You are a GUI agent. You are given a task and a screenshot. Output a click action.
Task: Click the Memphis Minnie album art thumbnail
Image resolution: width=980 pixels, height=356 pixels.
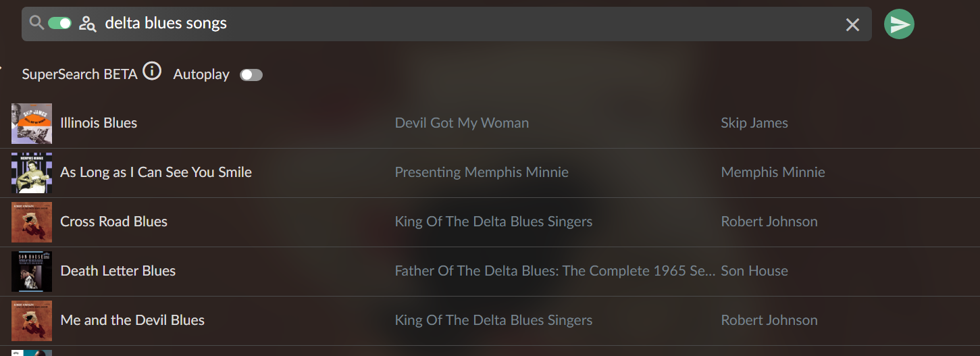32,173
